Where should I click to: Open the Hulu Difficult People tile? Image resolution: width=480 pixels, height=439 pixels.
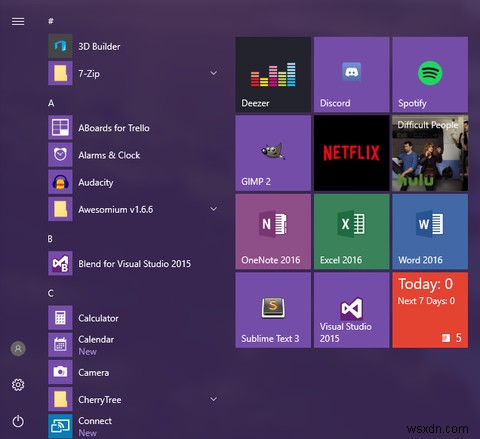point(430,153)
